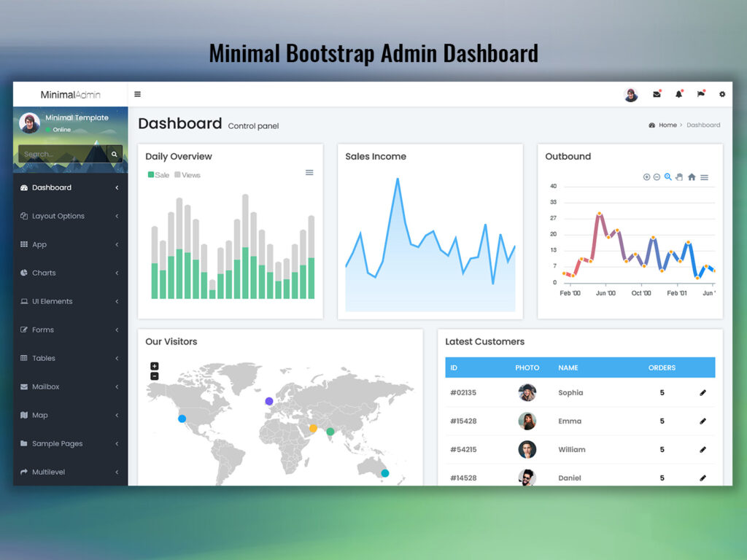Expand the Multilevel menu chevron

tap(117, 472)
